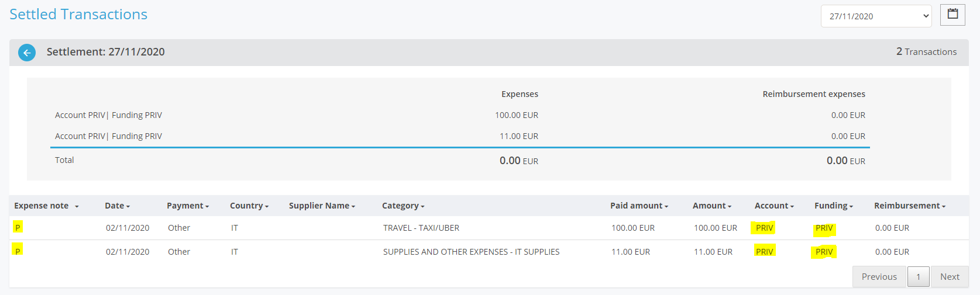This screenshot has width=980, height=295.
Task: Sort by Amount column header
Action: point(711,206)
